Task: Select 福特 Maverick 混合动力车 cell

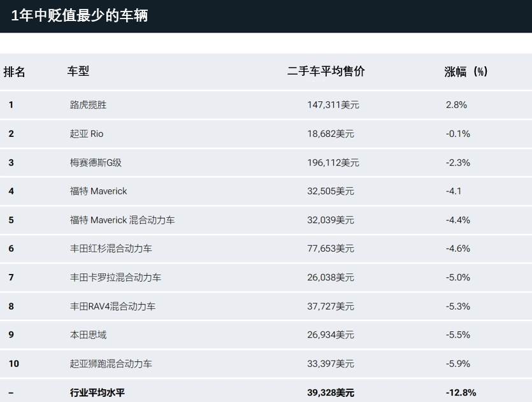Action: 122,220
